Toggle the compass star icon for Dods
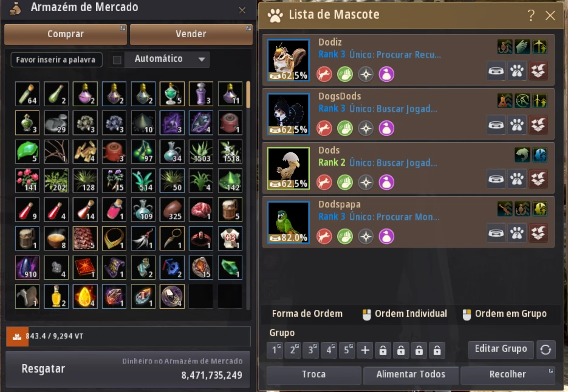Viewport: 568px width, 392px height. pos(366,183)
